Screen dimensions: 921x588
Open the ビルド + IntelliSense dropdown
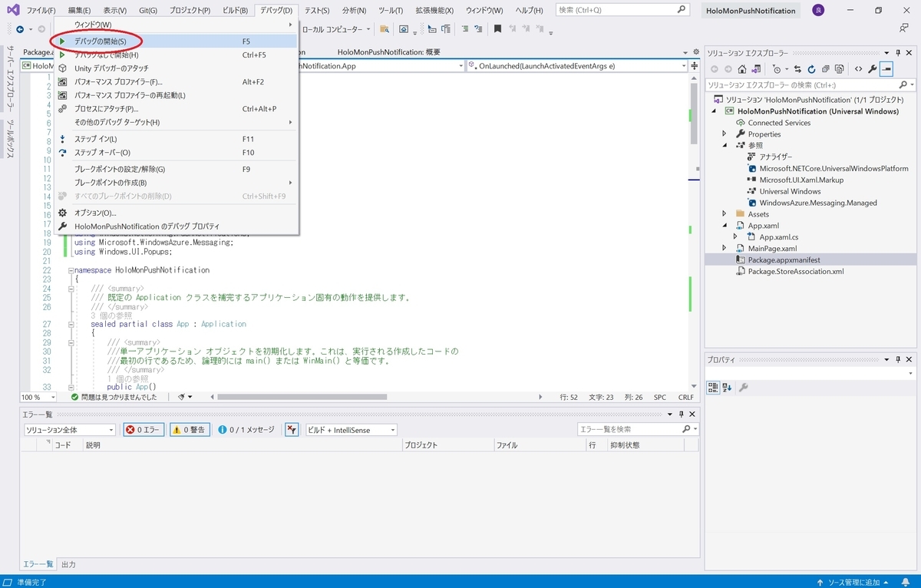[x=351, y=430]
